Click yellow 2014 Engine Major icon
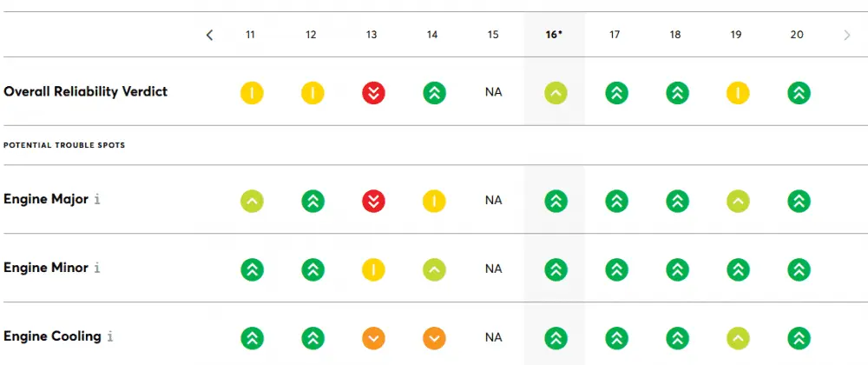The height and width of the screenshot is (365, 868). [x=434, y=201]
